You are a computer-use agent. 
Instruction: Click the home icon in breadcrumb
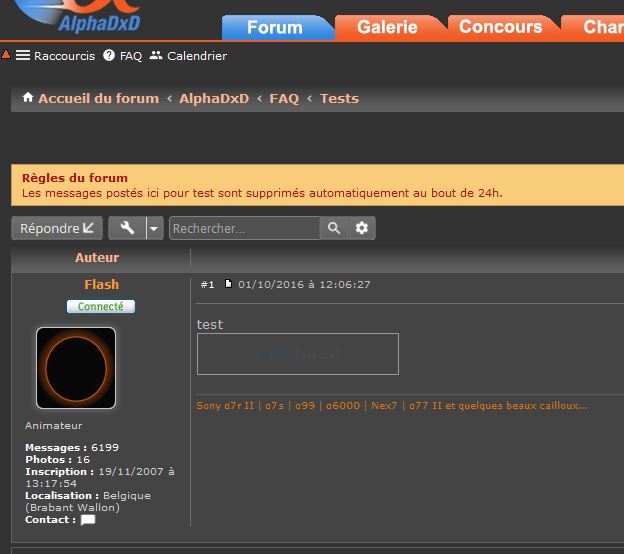tap(28, 98)
